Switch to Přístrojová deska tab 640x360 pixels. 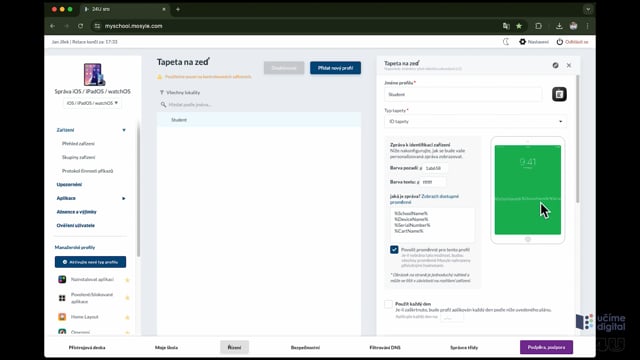87,347
